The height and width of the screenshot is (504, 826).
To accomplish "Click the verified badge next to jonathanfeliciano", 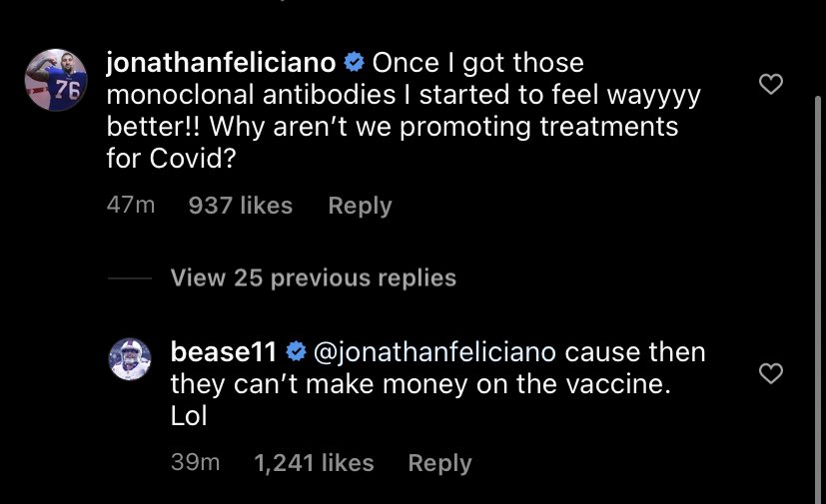I will click(354, 62).
